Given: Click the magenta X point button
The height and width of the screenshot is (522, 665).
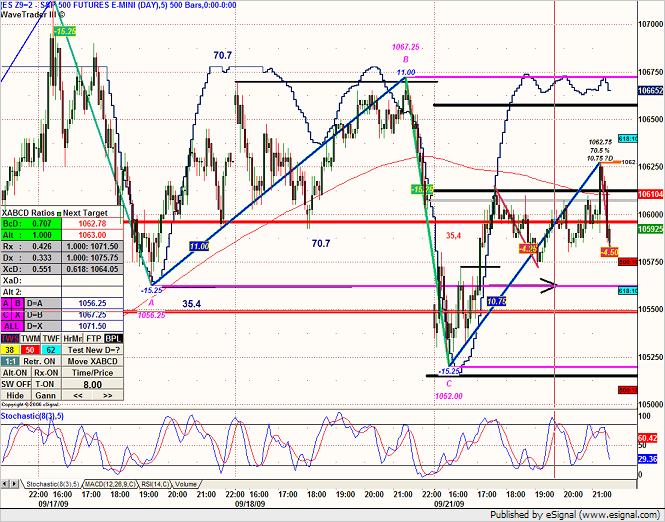Looking at the screenshot, I should (x=18, y=315).
